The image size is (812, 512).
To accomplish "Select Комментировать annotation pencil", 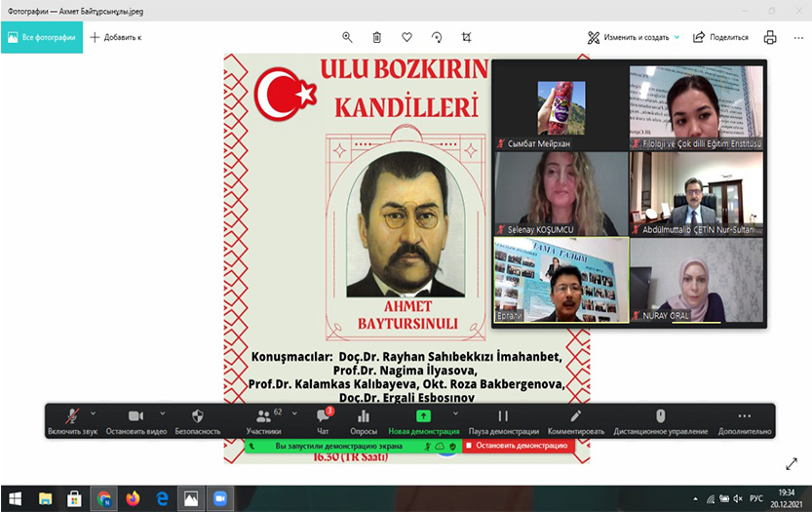I will pos(575,419).
